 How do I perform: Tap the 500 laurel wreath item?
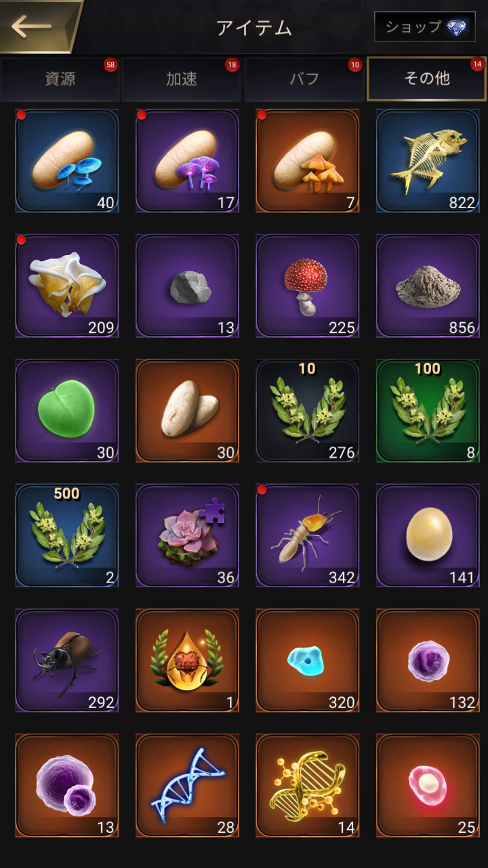[x=67, y=535]
